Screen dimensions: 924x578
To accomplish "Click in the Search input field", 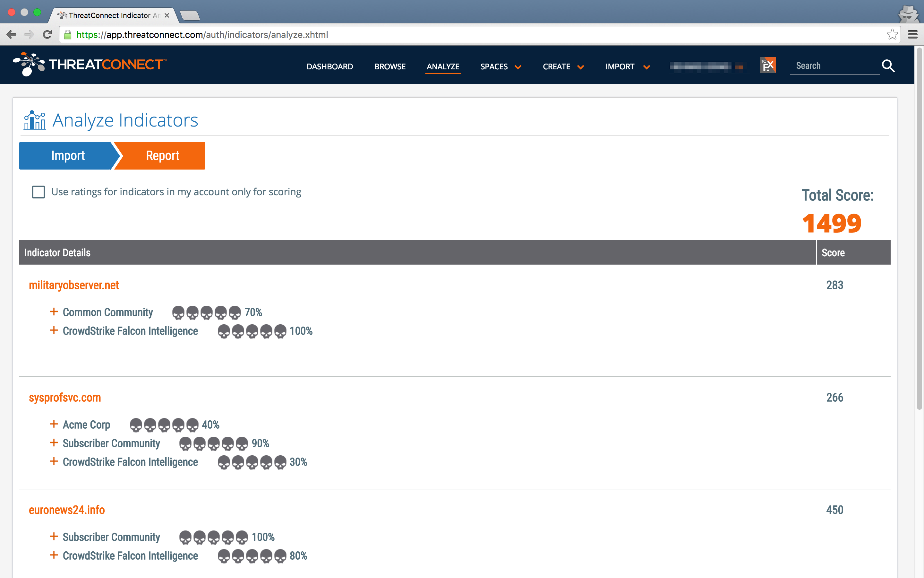I will point(834,66).
